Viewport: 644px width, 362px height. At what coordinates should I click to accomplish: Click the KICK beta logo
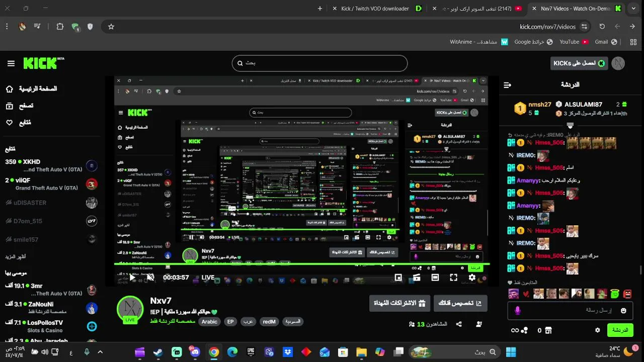click(x=43, y=63)
